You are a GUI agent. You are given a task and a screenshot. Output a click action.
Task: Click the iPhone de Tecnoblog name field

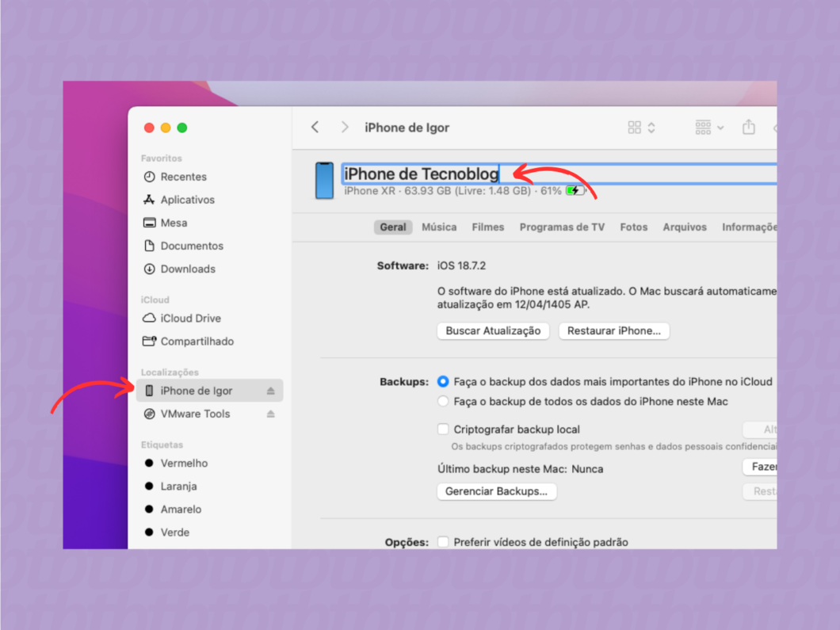pos(559,174)
